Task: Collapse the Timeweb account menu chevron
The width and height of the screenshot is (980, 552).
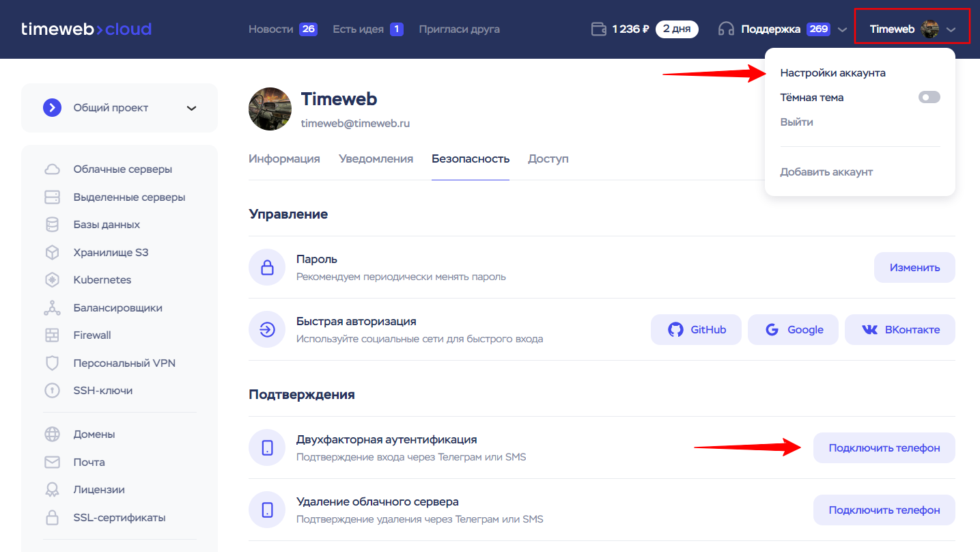Action: point(951,29)
